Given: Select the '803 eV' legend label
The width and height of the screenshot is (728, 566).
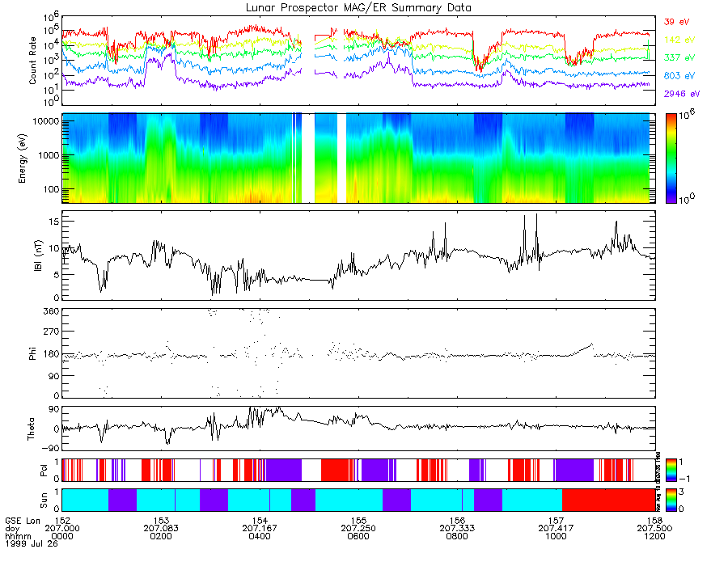Looking at the screenshot, I should point(679,76).
